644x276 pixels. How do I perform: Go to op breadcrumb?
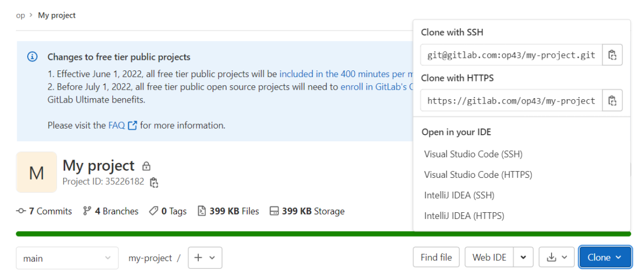20,15
